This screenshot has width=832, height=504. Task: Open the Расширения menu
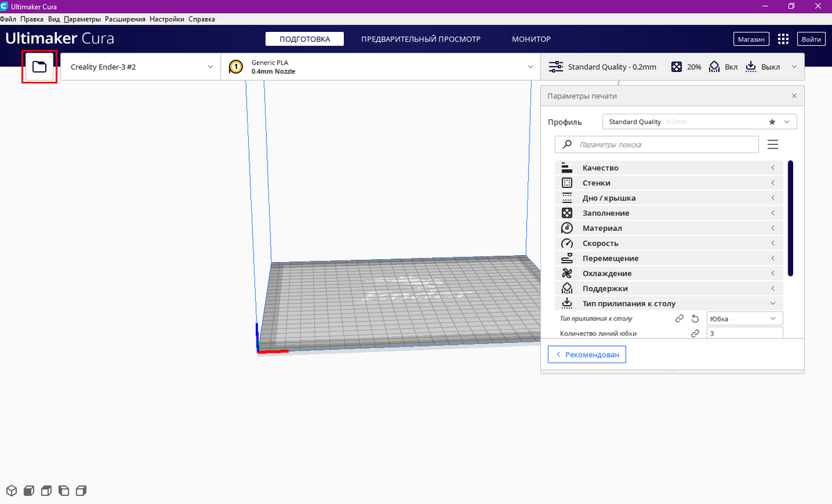125,19
